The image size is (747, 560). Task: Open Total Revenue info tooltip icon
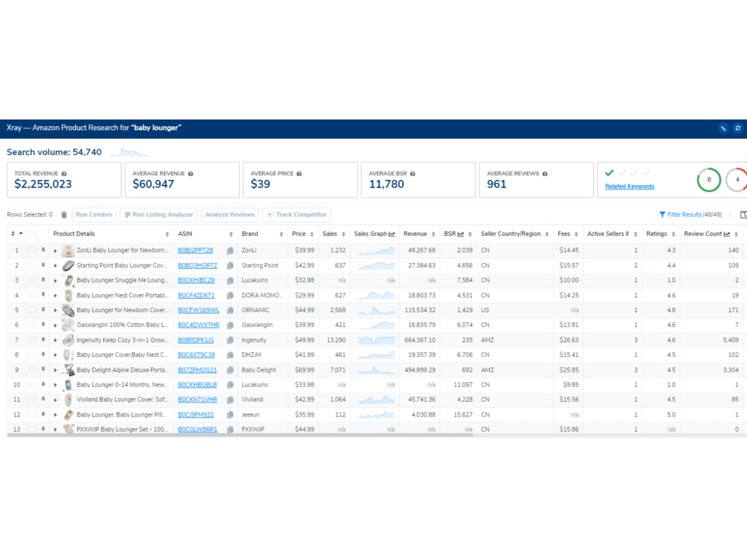pos(63,174)
